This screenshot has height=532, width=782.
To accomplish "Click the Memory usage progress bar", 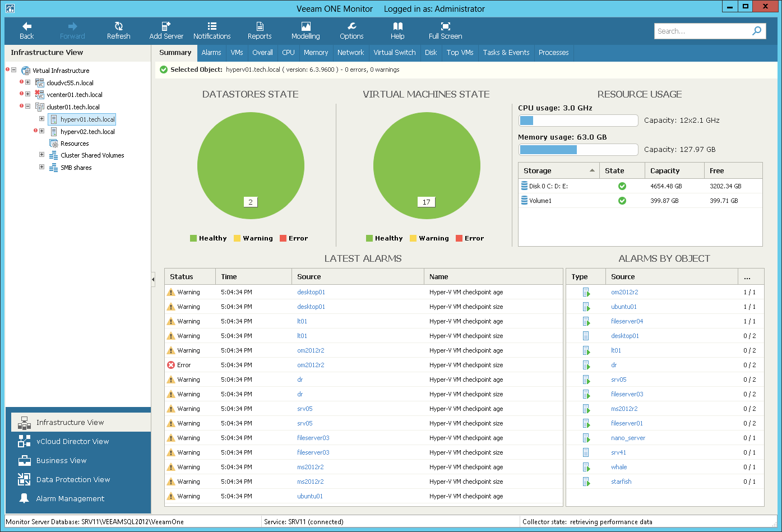I will (x=578, y=150).
